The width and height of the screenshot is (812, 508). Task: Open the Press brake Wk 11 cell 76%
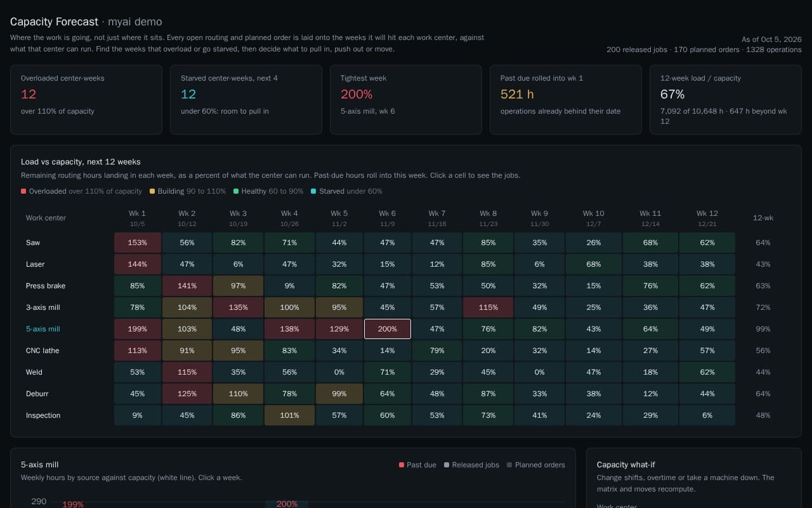(650, 286)
